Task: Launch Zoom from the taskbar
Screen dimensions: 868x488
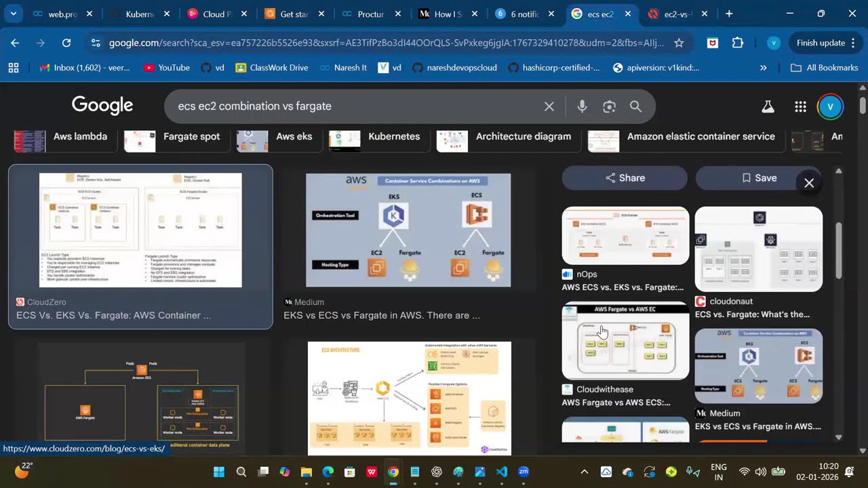Action: [x=524, y=472]
